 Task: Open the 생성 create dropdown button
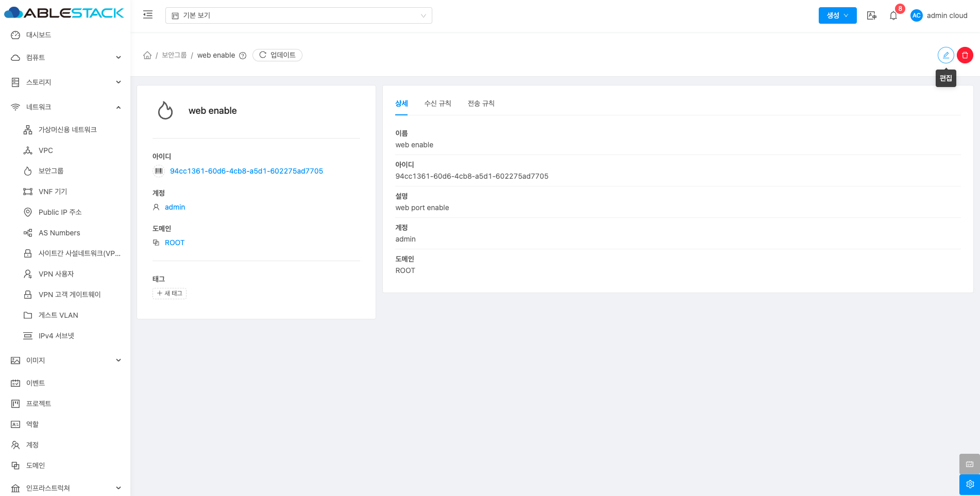838,15
